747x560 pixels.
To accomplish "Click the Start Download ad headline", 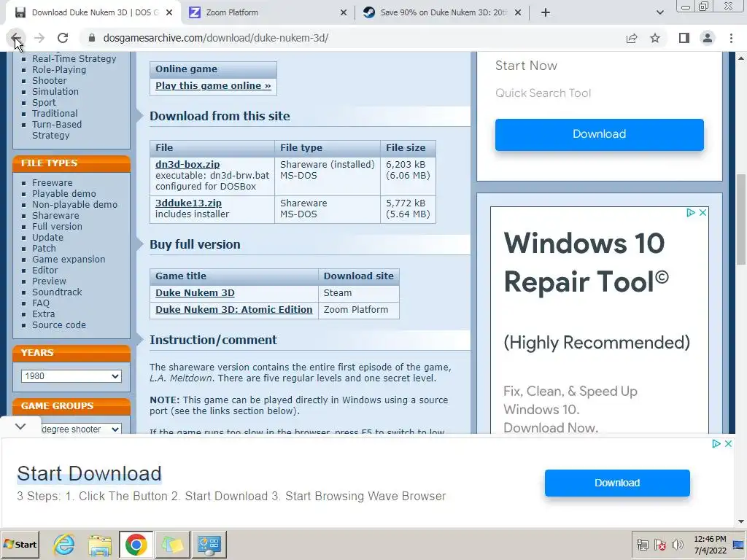I will pos(89,474).
